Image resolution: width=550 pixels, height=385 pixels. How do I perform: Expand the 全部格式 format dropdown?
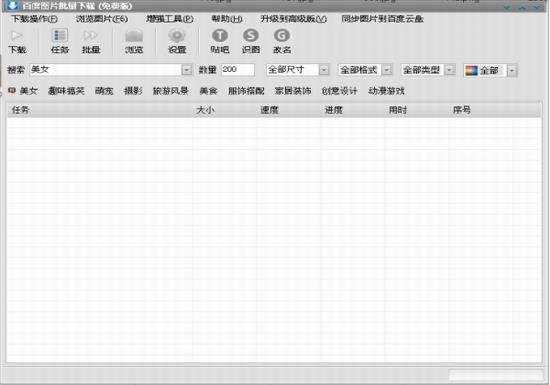(x=387, y=70)
